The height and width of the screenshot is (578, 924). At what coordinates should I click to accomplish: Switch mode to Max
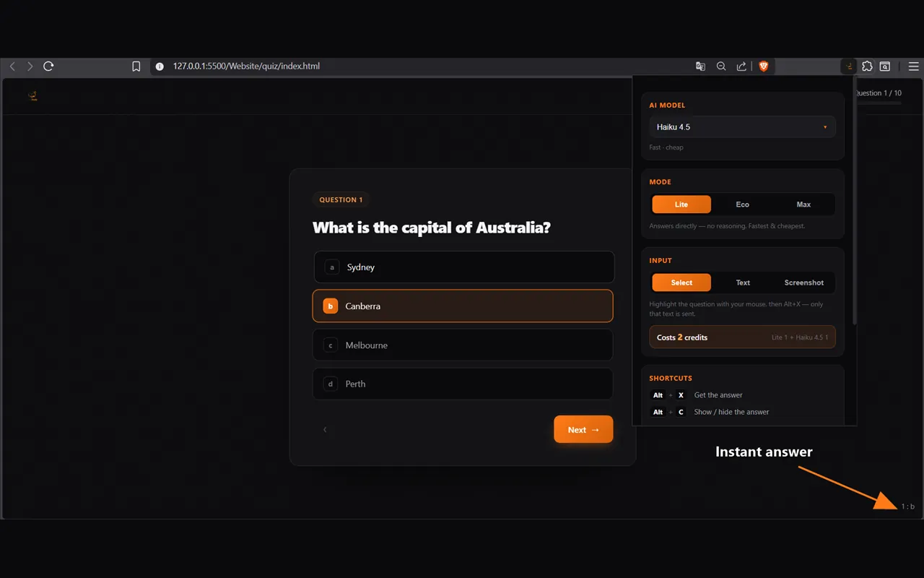click(x=803, y=204)
